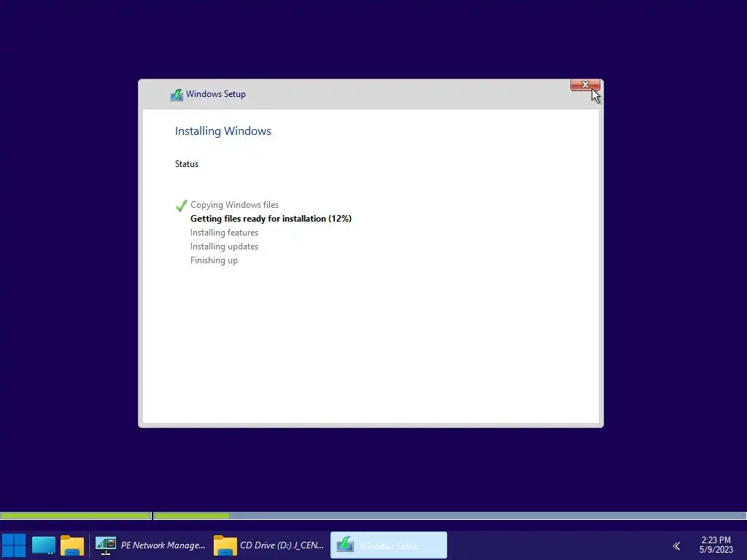This screenshot has width=747, height=560.
Task: Click the 'Status' label
Action: pos(186,164)
